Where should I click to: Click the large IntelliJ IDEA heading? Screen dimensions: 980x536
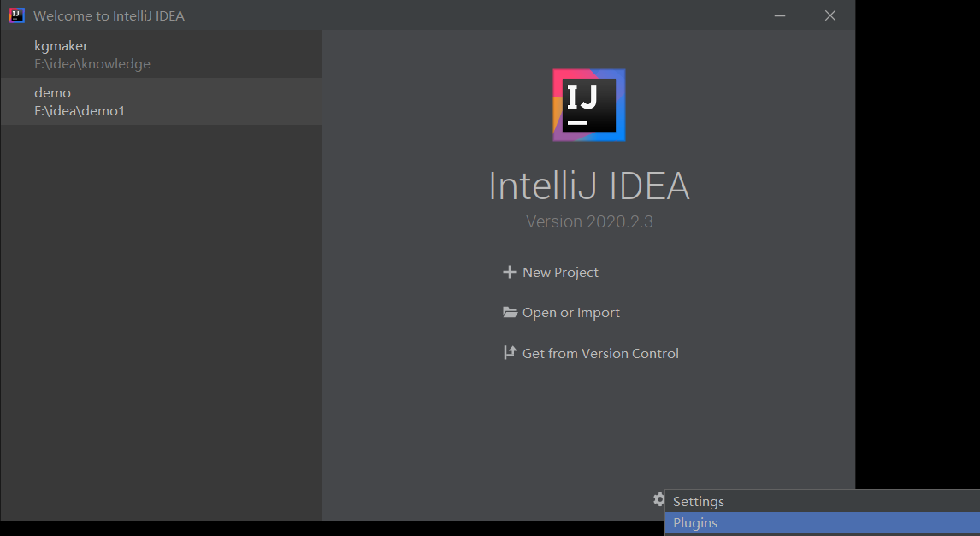click(x=588, y=186)
